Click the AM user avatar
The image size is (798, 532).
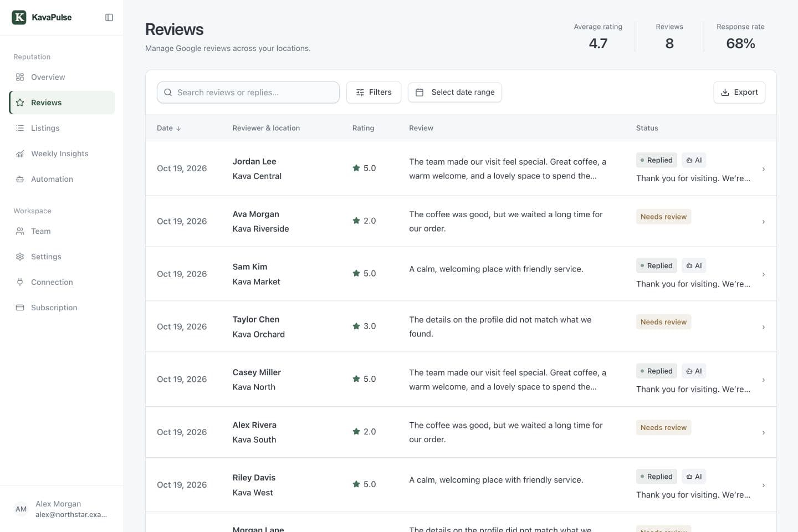click(x=21, y=509)
